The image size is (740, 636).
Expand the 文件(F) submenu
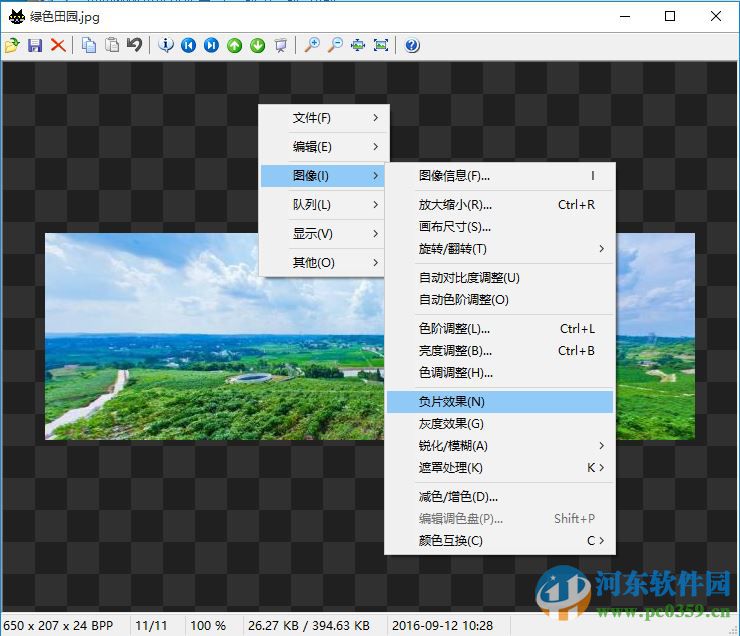point(324,118)
